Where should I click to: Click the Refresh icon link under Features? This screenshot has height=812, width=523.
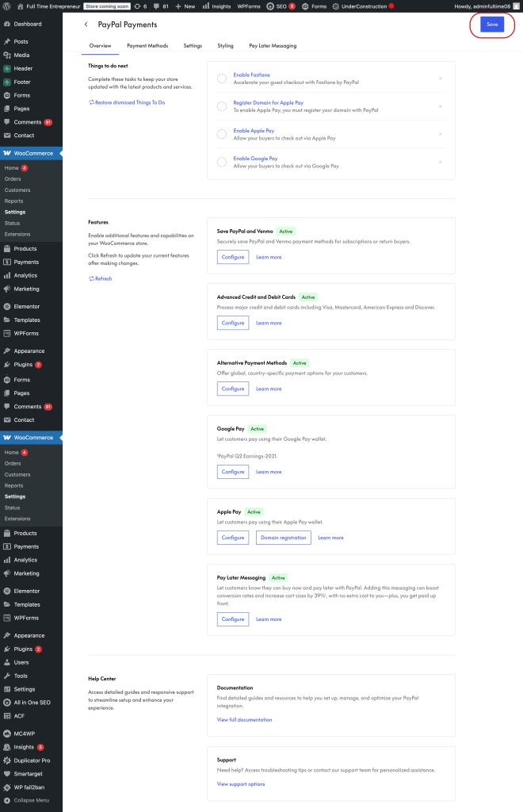click(x=100, y=278)
